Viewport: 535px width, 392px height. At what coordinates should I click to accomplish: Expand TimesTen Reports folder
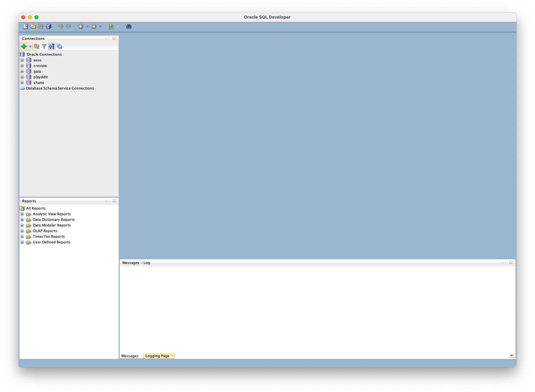tap(22, 236)
